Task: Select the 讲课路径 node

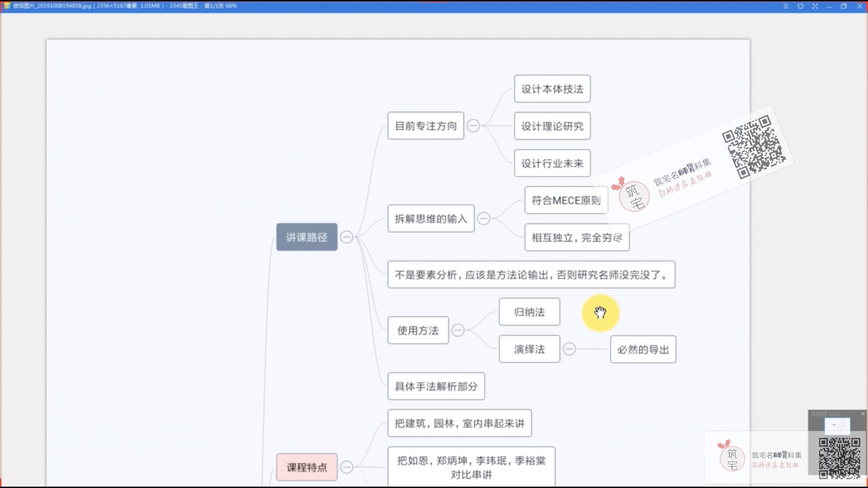Action: point(307,237)
